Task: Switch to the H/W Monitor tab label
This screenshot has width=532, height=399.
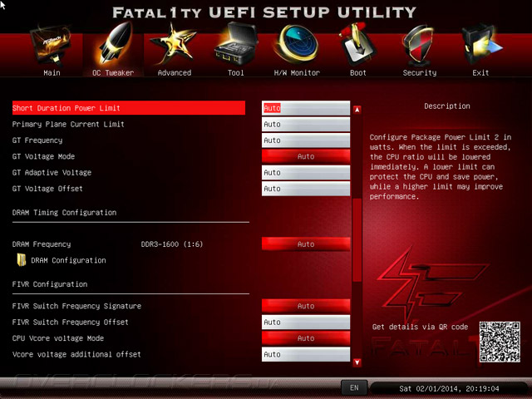Action: (x=297, y=72)
